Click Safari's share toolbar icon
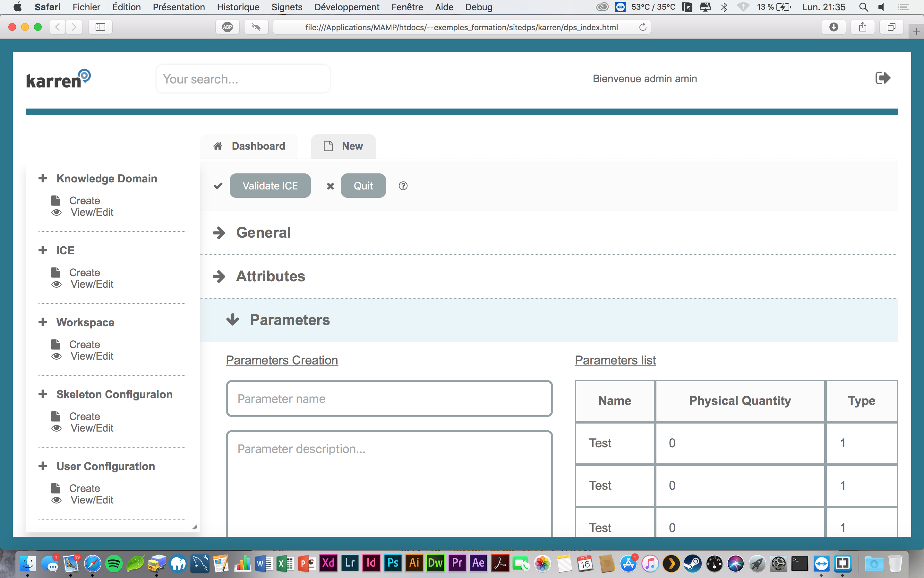The height and width of the screenshot is (578, 924). click(862, 27)
